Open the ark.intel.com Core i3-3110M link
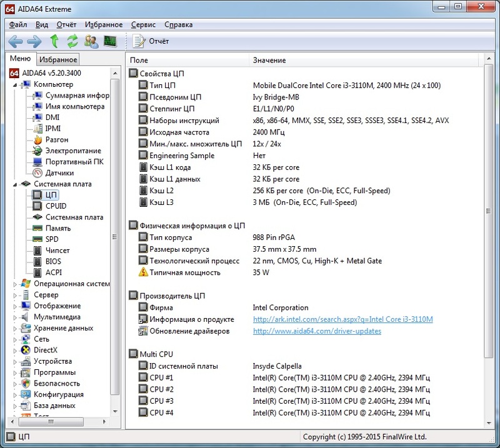 (342, 319)
